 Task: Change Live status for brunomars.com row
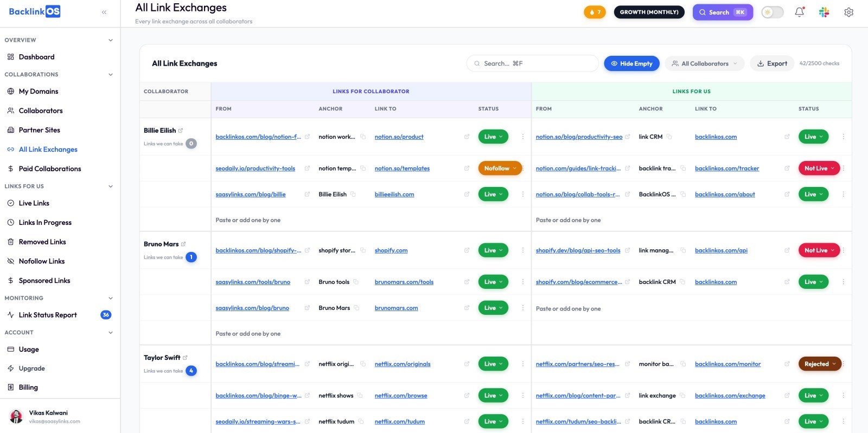pos(493,308)
